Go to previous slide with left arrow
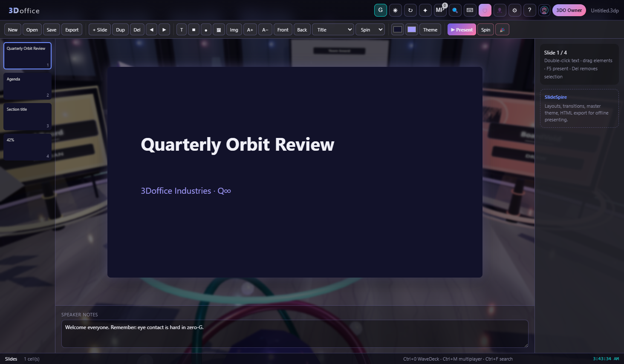The width and height of the screenshot is (624, 364). [x=151, y=30]
